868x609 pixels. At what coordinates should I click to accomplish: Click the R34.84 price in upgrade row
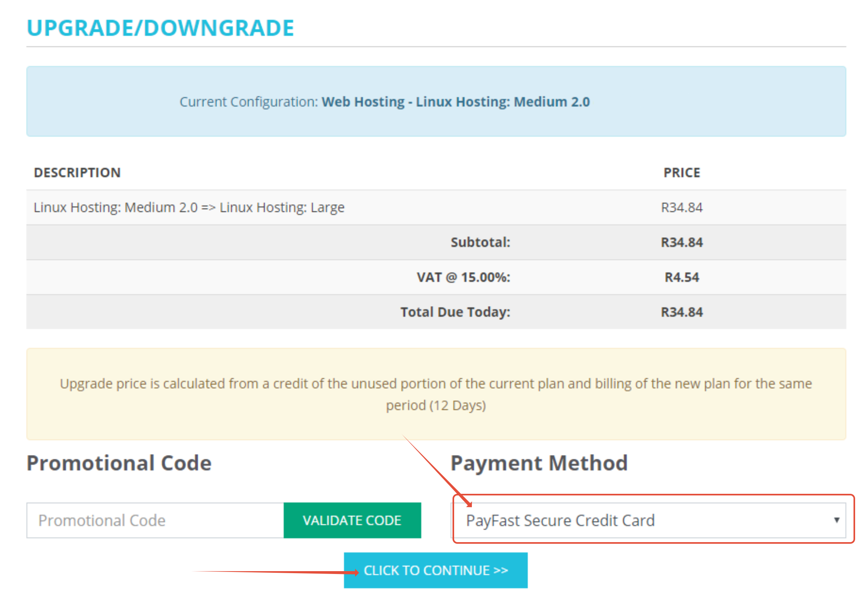681,207
